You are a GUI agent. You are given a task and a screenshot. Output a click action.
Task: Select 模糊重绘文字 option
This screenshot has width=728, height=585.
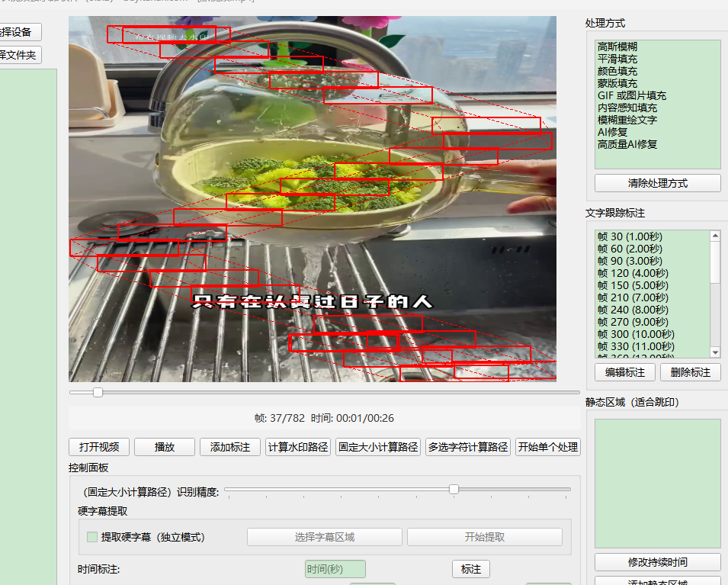tap(627, 120)
